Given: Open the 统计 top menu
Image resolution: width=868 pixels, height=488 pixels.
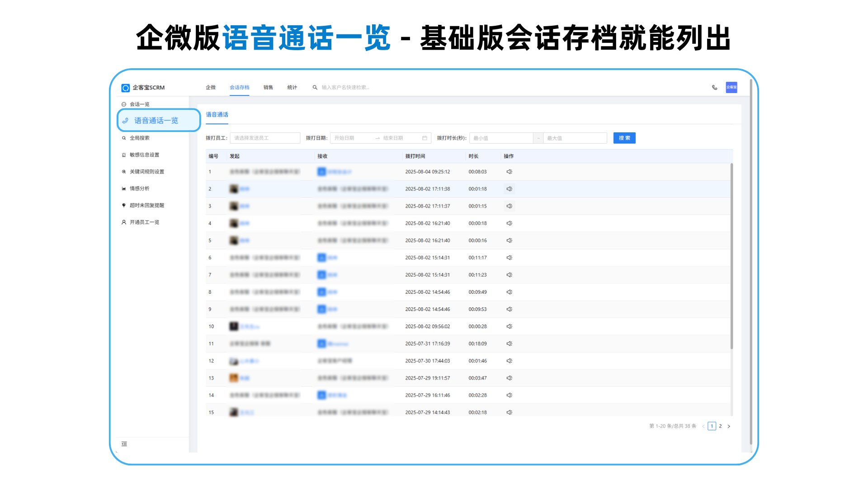Looking at the screenshot, I should pyautogui.click(x=292, y=87).
